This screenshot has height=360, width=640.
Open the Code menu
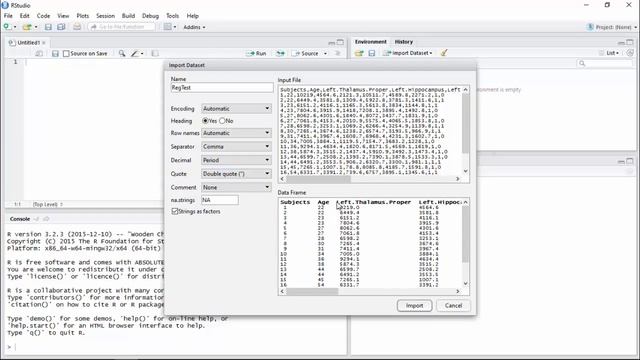coord(43,16)
